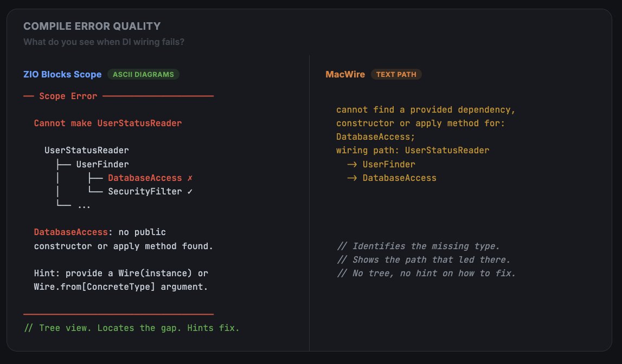Viewport: 622px width, 364px height.
Task: Select the SecurityFilter tree node
Action: pos(145,192)
